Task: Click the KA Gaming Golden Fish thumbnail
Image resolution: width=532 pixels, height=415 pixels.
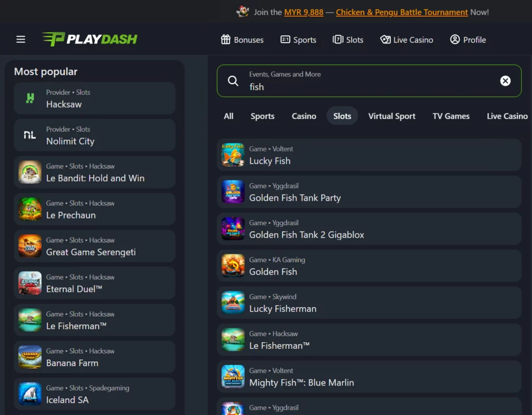Action: tap(233, 266)
